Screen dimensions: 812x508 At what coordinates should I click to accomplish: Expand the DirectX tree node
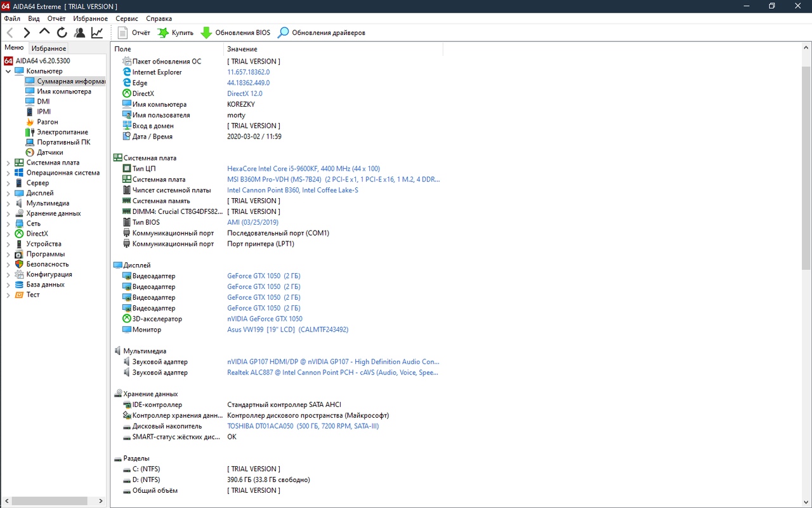(x=8, y=234)
